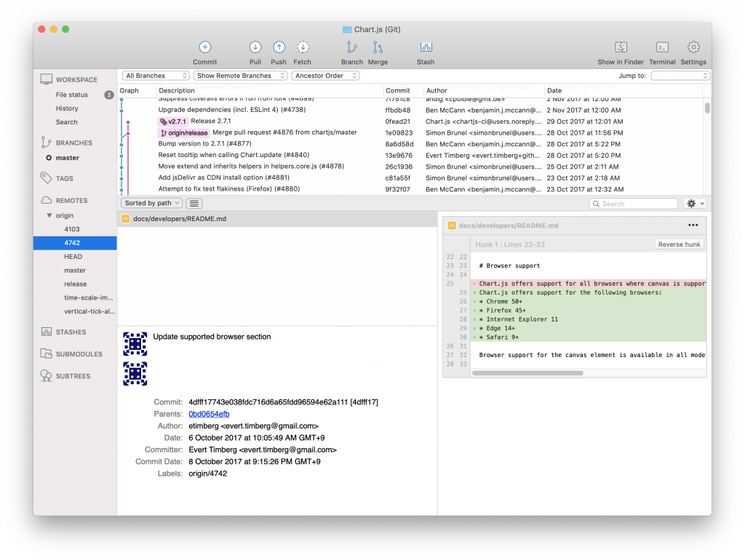Click the v2.7.1 tag label
The image size is (745, 560).
pyautogui.click(x=173, y=121)
